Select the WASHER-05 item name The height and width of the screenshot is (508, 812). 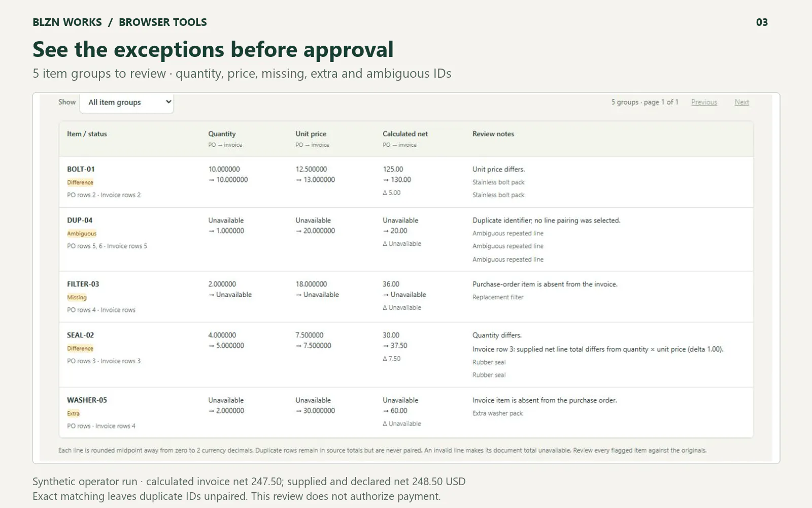[87, 400]
